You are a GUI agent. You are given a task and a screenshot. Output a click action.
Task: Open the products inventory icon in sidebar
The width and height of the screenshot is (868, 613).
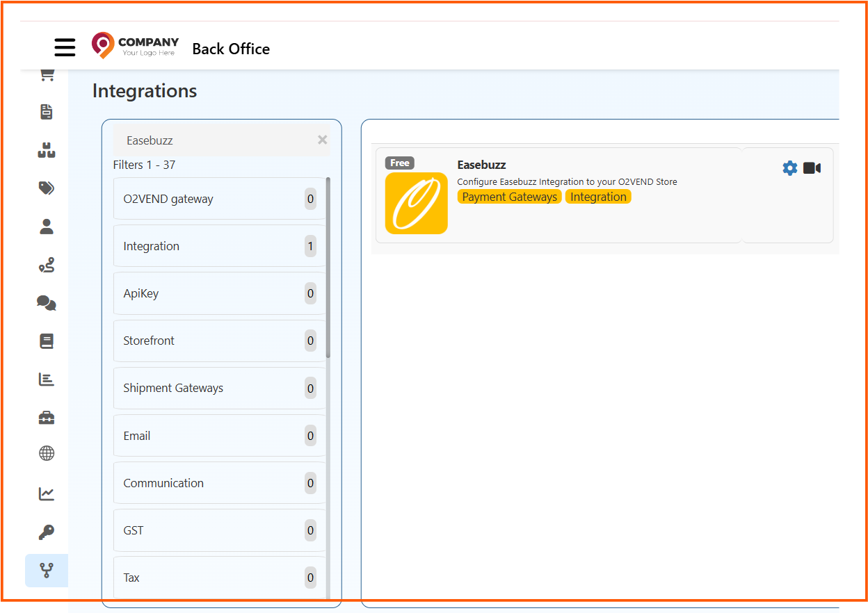click(46, 149)
